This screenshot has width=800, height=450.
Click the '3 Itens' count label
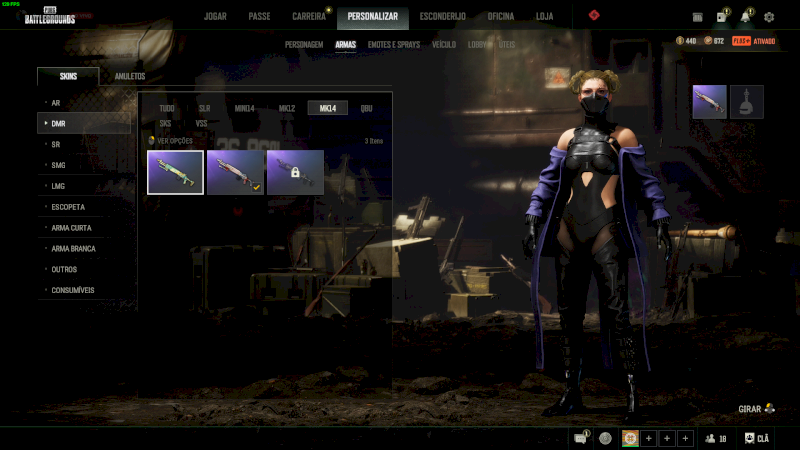coord(373,141)
